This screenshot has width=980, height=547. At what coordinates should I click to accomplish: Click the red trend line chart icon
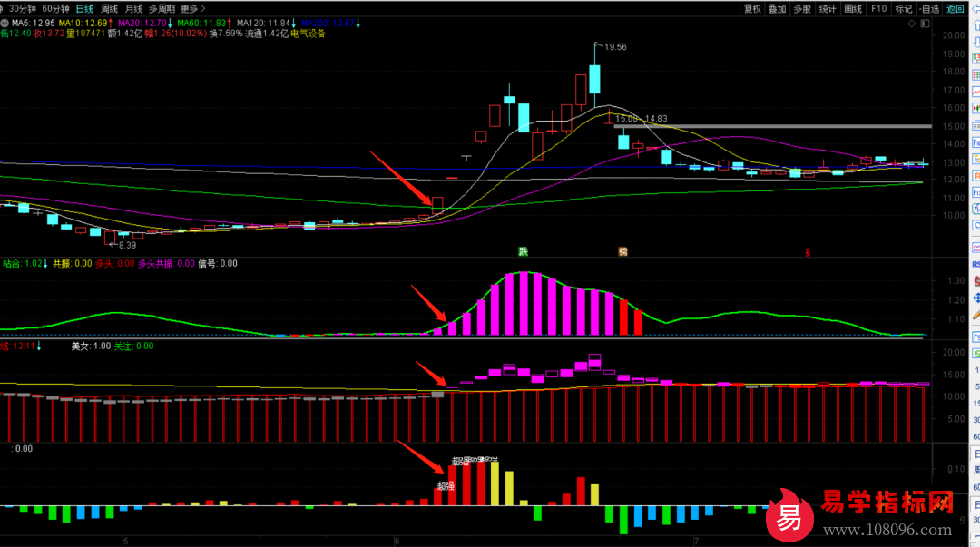coord(976,92)
